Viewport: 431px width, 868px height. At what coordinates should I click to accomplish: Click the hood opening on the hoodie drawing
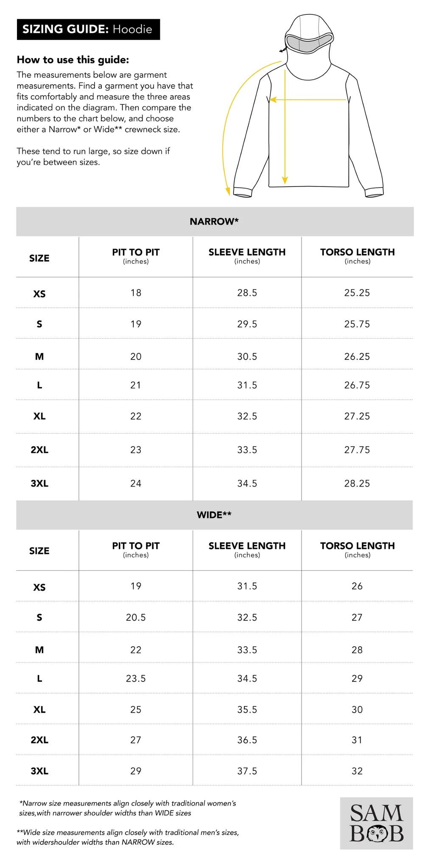click(x=308, y=42)
